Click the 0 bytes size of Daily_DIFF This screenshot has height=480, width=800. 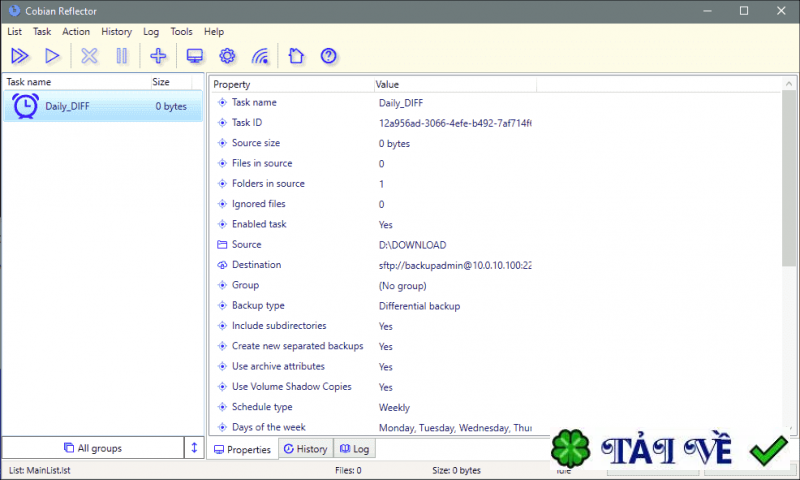coord(171,106)
